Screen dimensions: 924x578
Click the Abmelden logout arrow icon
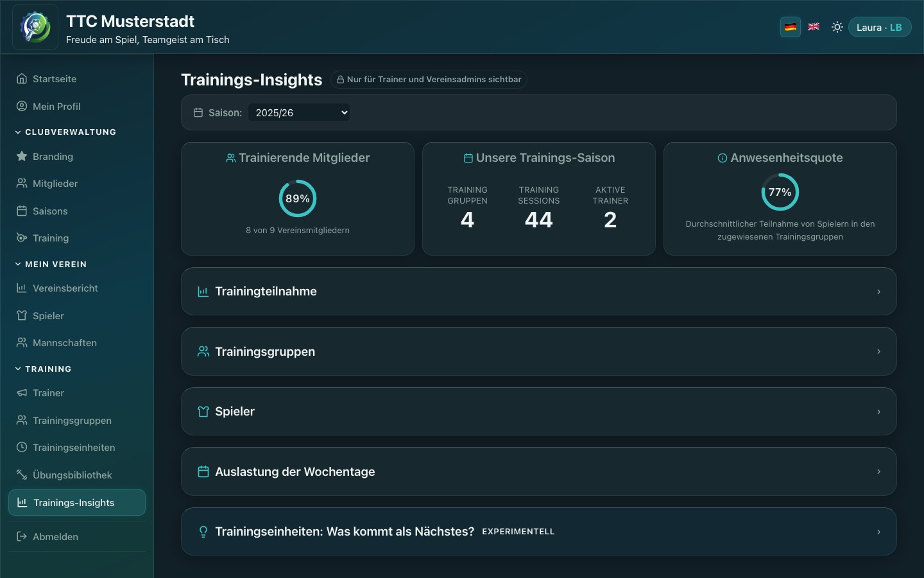(x=22, y=537)
